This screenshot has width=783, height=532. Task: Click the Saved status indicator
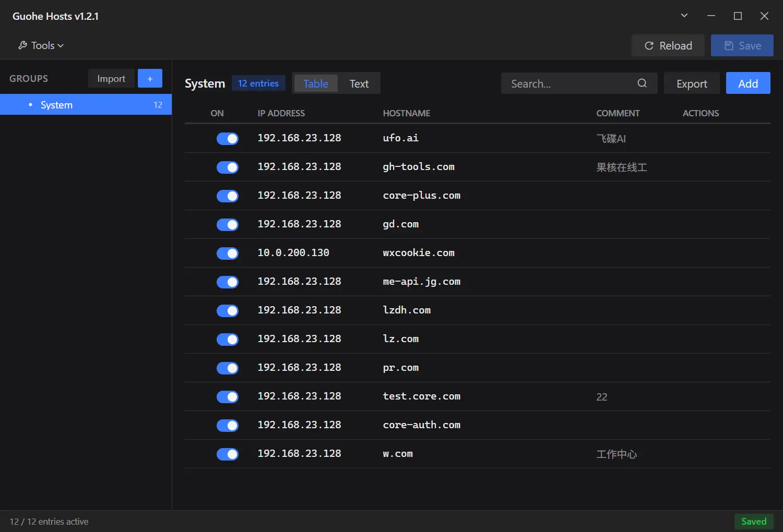(754, 522)
